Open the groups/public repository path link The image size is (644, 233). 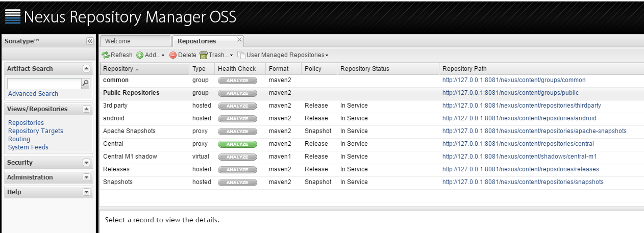click(510, 93)
